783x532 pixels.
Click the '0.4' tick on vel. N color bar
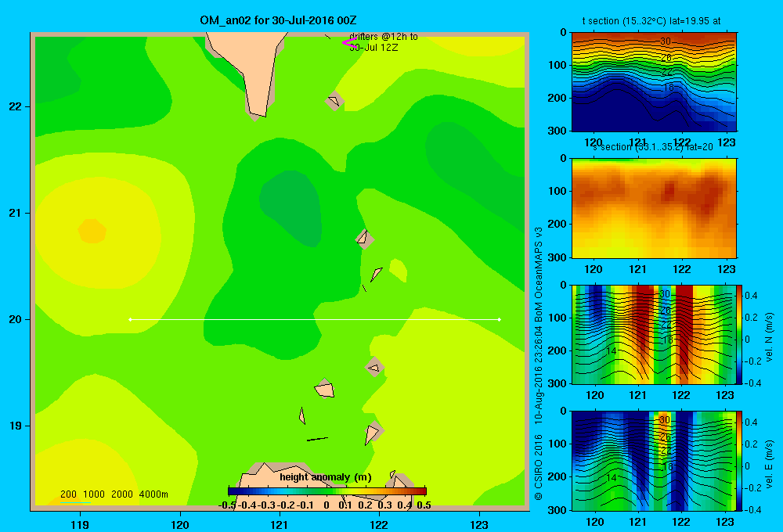coord(751,296)
